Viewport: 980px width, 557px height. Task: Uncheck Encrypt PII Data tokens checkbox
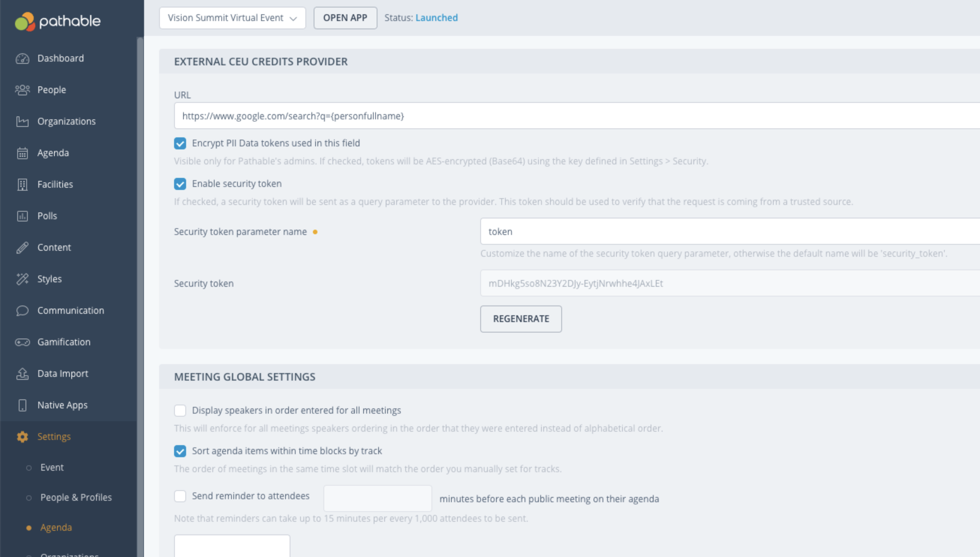180,143
